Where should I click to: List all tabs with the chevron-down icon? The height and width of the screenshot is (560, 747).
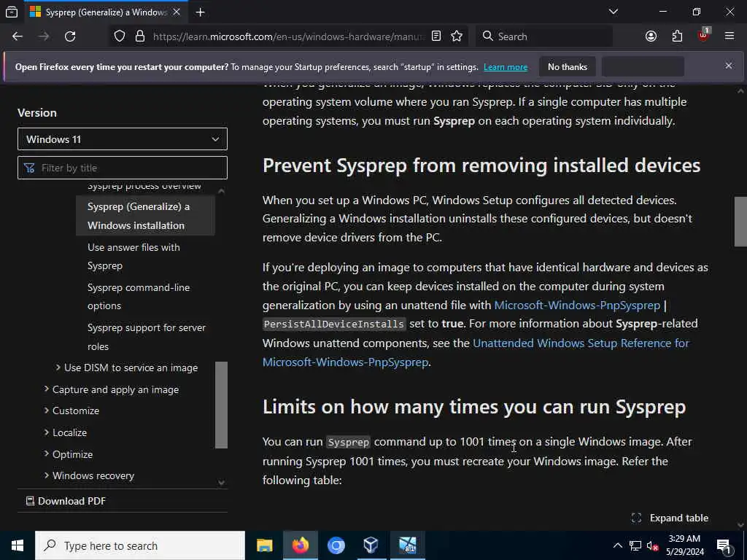click(614, 12)
